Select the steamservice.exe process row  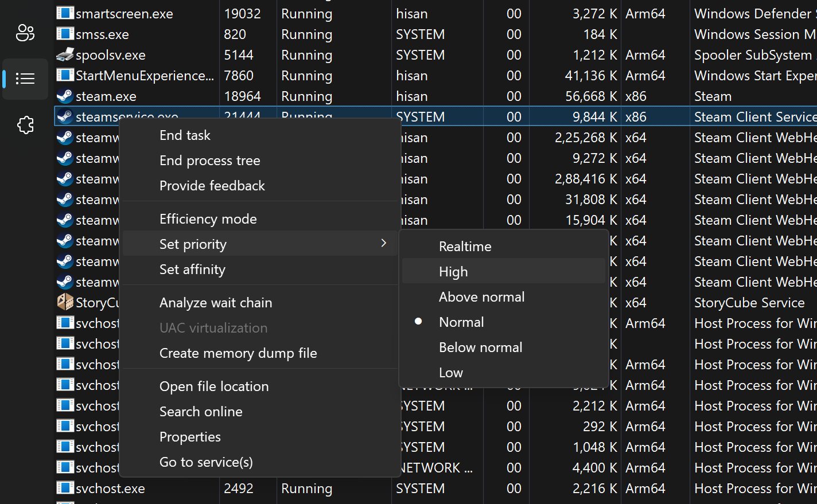tap(516, 116)
